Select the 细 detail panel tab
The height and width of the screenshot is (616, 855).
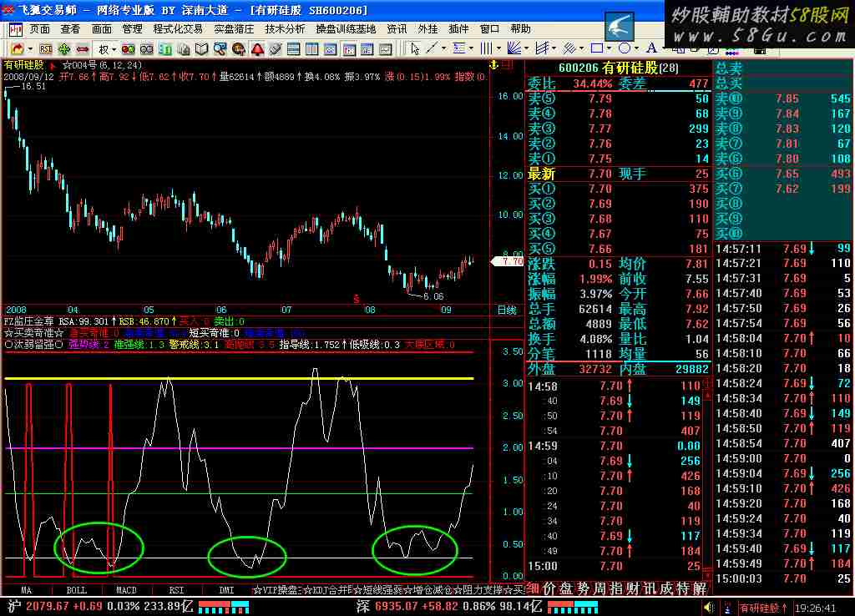(x=533, y=588)
